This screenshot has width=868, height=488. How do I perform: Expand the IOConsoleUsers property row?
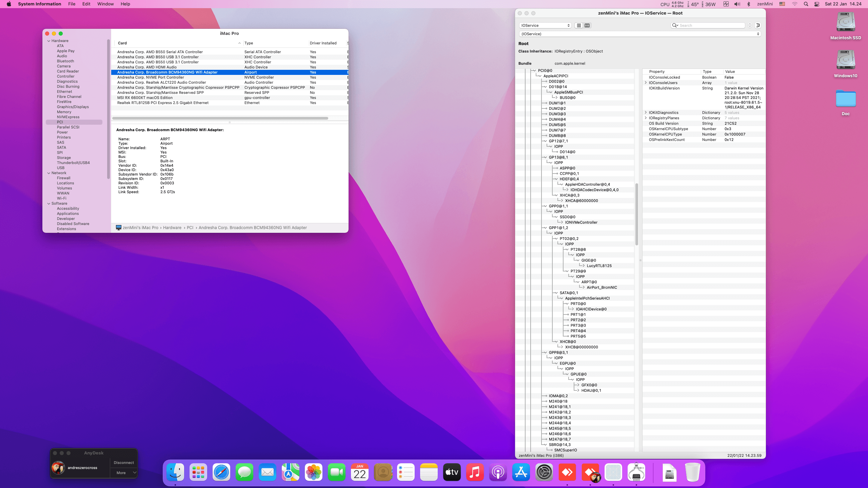[646, 83]
